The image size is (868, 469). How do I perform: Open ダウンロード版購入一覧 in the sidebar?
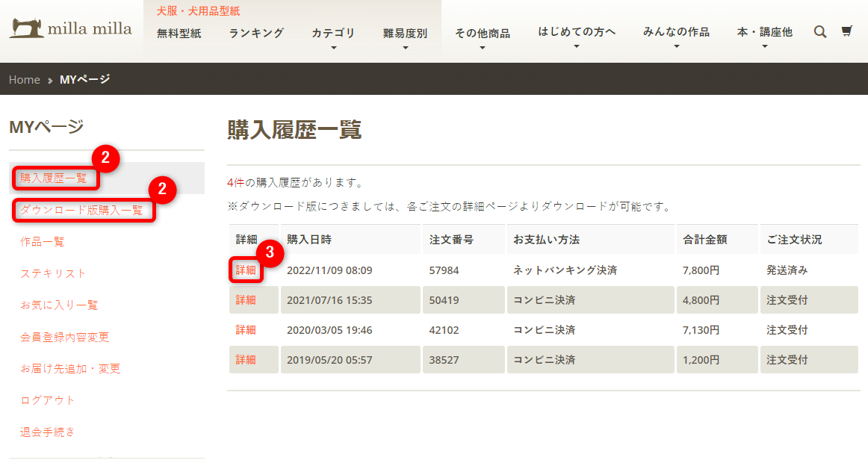81,210
